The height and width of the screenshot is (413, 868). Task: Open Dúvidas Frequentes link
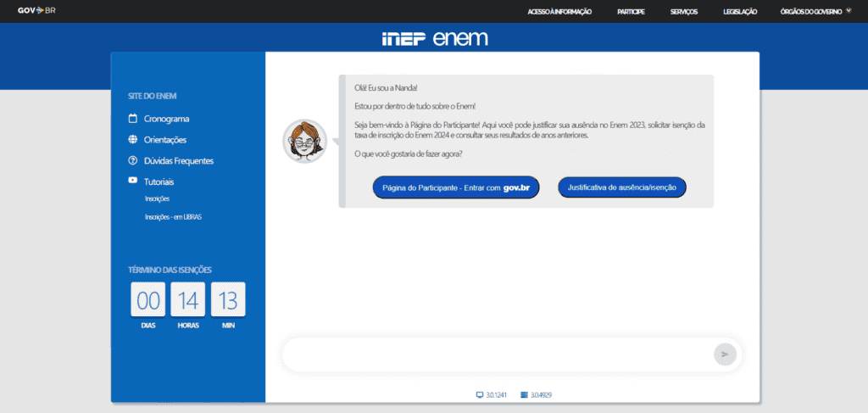coord(179,161)
